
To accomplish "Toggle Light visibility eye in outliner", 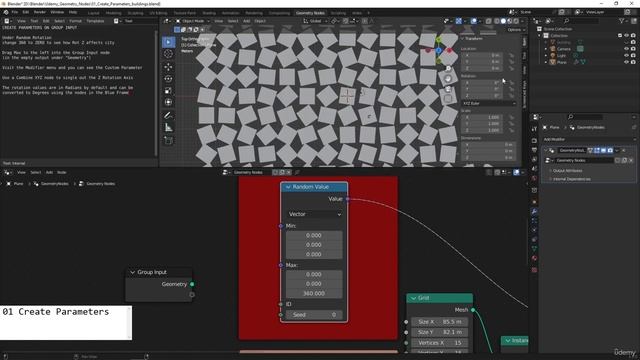I will (x=627, y=56).
